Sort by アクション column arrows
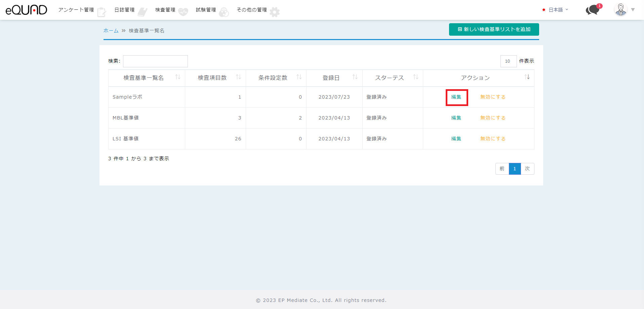 (x=527, y=77)
